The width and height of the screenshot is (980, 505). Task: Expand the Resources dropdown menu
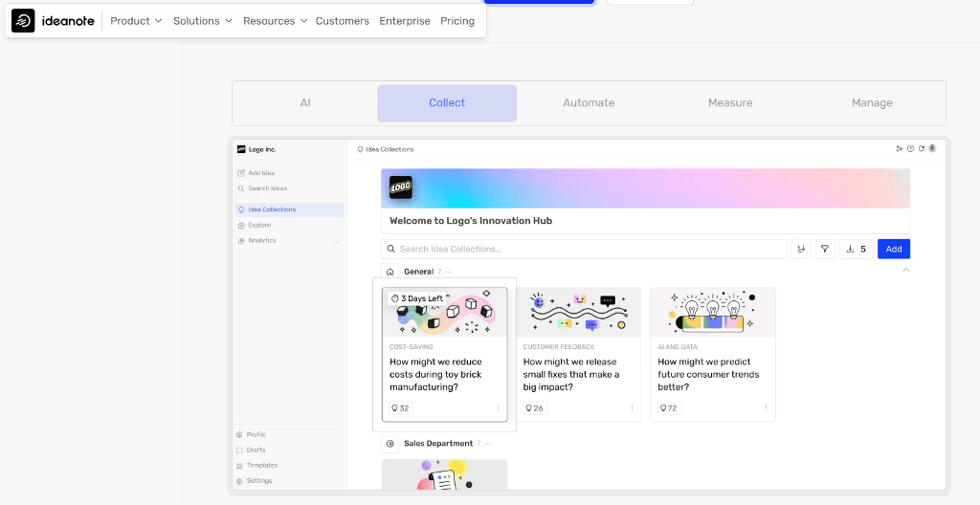point(275,21)
